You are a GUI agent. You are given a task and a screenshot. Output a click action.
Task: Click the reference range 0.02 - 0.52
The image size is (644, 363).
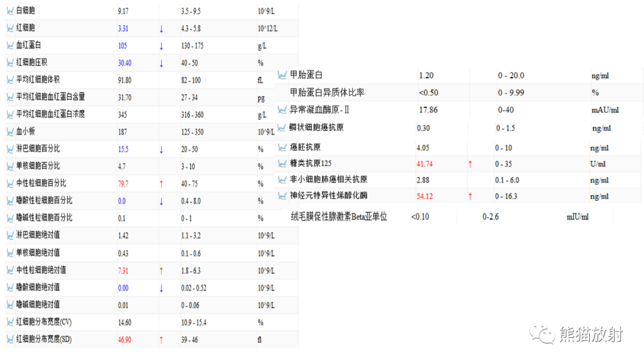(193, 288)
